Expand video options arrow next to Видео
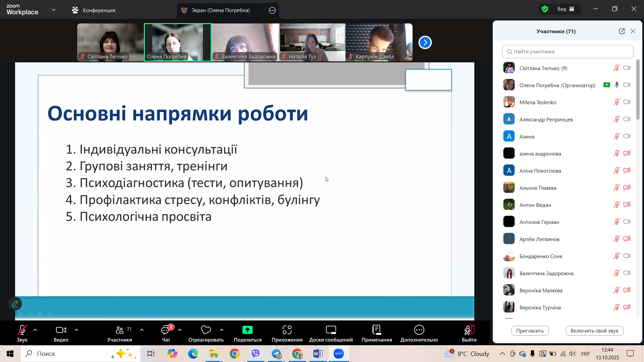 click(x=76, y=330)
